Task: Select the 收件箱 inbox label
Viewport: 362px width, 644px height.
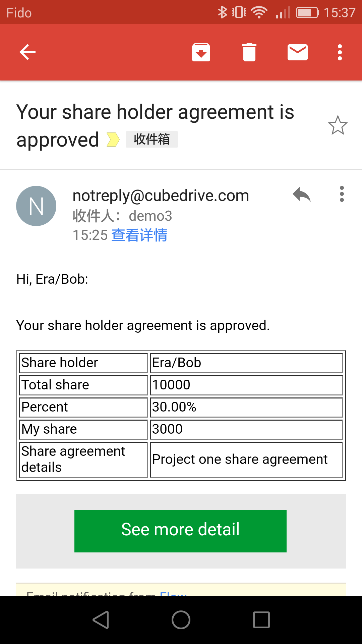Action: [x=152, y=139]
